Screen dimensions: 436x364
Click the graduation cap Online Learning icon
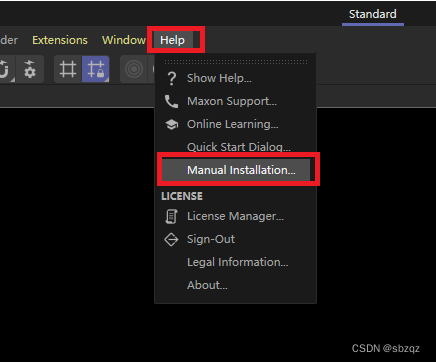[x=171, y=124]
